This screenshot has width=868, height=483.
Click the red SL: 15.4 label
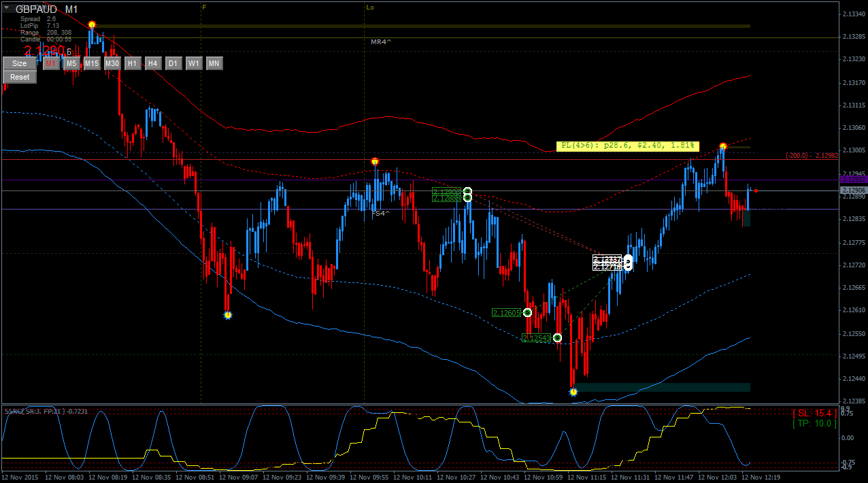click(x=814, y=413)
